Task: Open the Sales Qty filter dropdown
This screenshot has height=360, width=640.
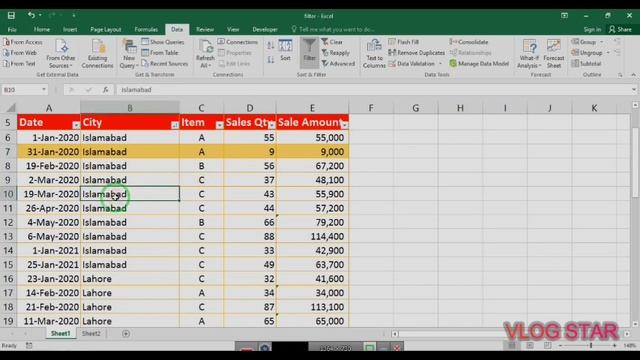Action: pyautogui.click(x=272, y=125)
